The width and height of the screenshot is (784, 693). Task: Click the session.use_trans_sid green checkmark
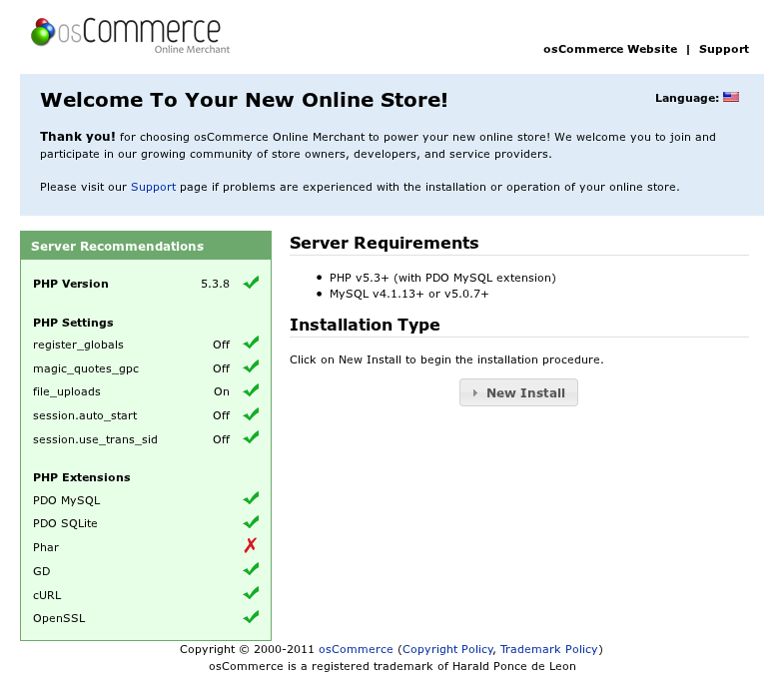(x=251, y=438)
